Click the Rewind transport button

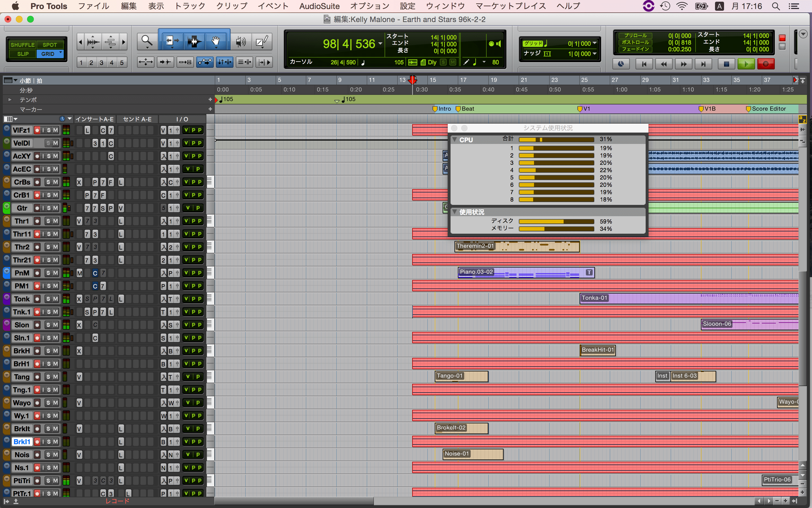pos(664,64)
